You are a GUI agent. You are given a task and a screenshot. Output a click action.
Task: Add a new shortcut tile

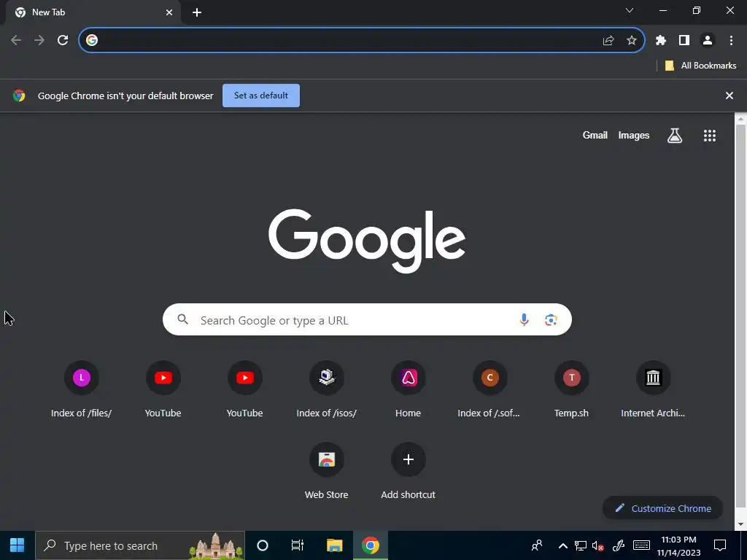[409, 472]
